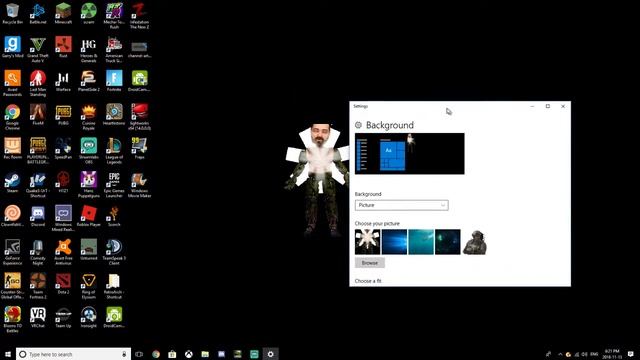The width and height of the screenshot is (640, 360).
Task: Open the Action Center notification icon
Action: tap(631, 354)
